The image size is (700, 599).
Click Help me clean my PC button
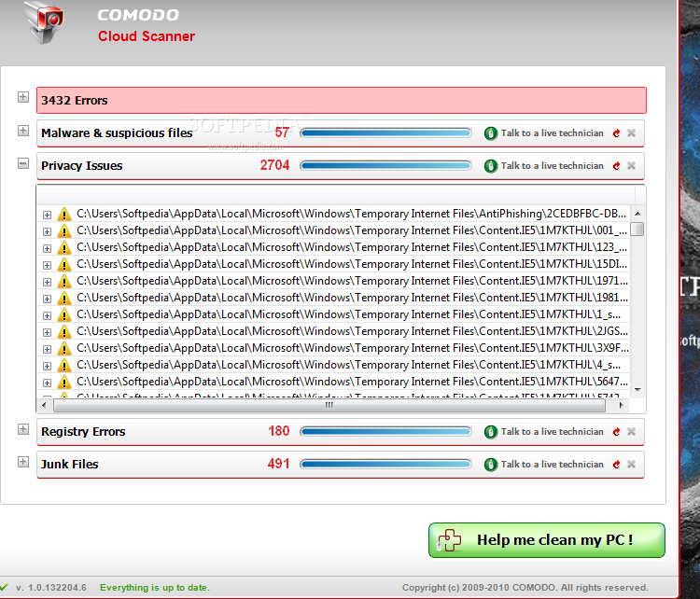[x=546, y=540]
